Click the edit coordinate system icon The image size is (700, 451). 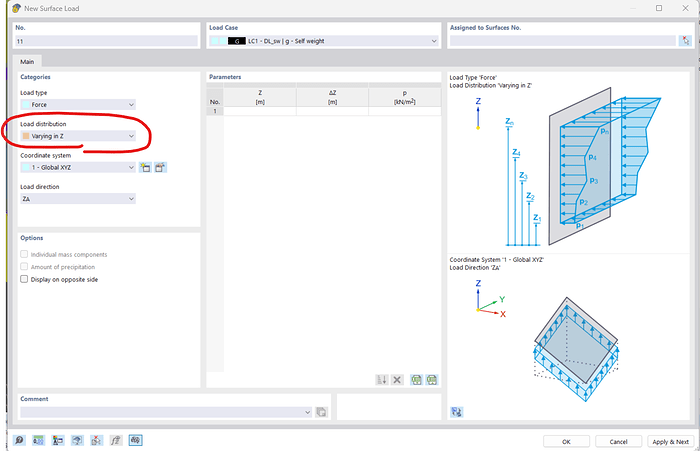click(160, 167)
